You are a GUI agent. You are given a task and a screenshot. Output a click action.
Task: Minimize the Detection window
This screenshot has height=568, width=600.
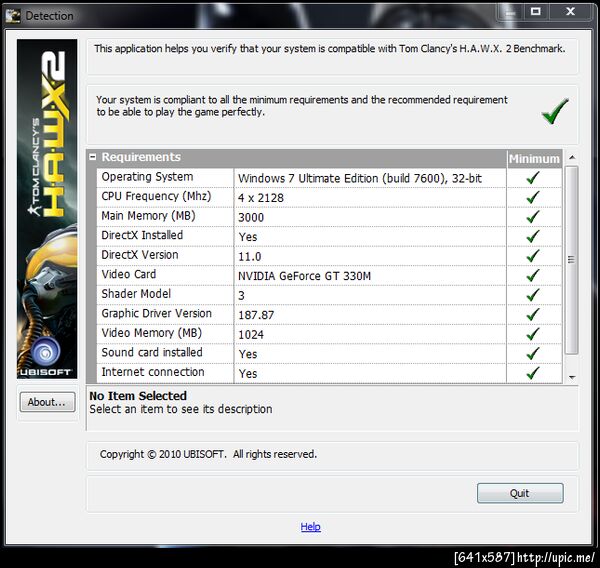[509, 13]
